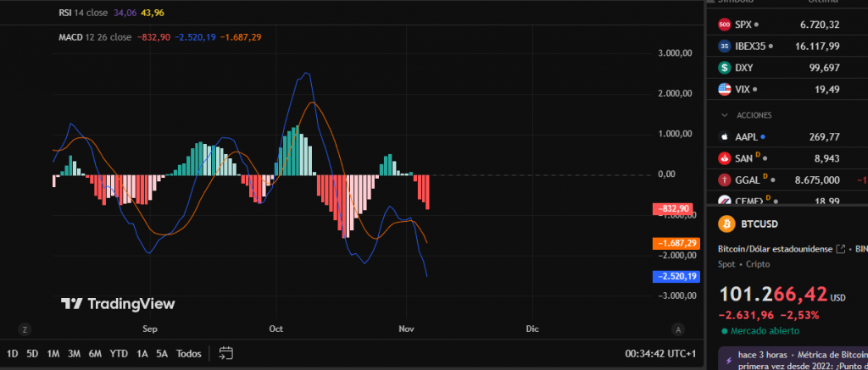This screenshot has width=868, height=370.
Task: Toggle the Z timezone button on time axis
Action: [25, 329]
